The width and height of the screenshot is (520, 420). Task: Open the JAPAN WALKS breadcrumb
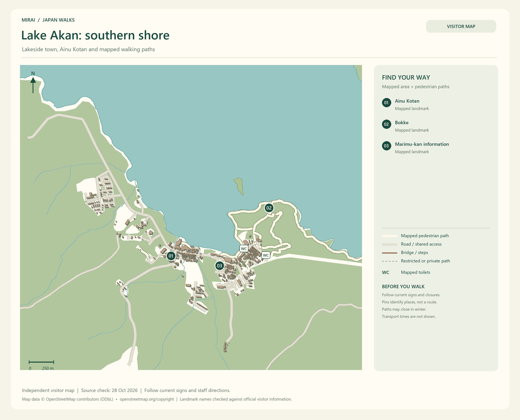58,20
